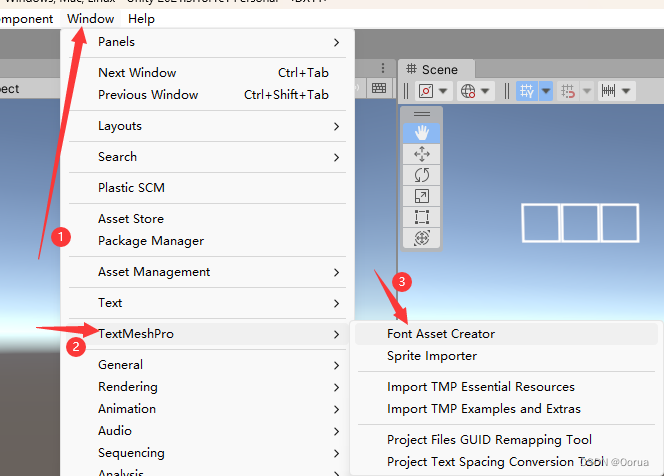
Task: Select the Hand view tool
Action: point(422,133)
